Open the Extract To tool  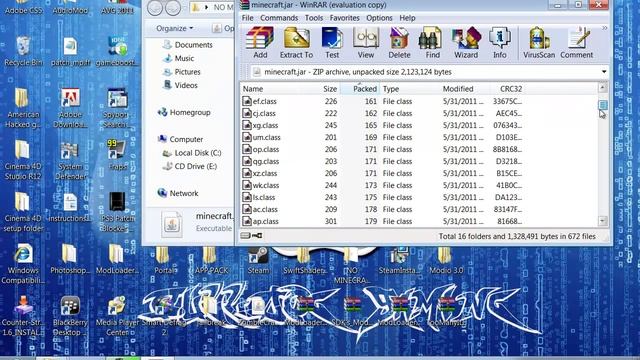296,43
